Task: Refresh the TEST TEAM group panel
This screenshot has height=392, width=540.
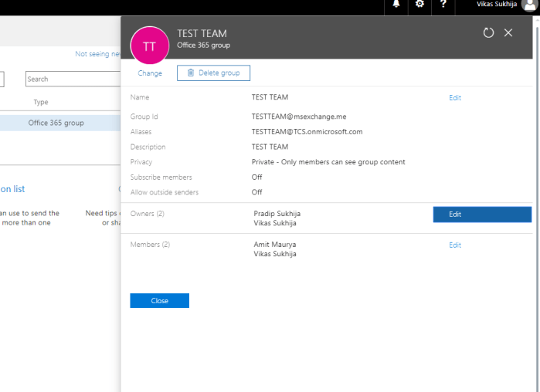Action: pos(488,33)
